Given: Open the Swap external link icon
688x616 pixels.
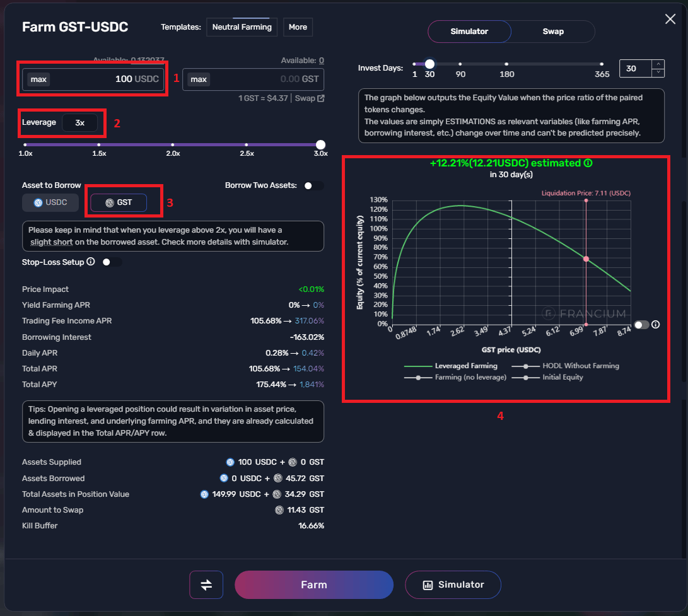Looking at the screenshot, I should (321, 98).
